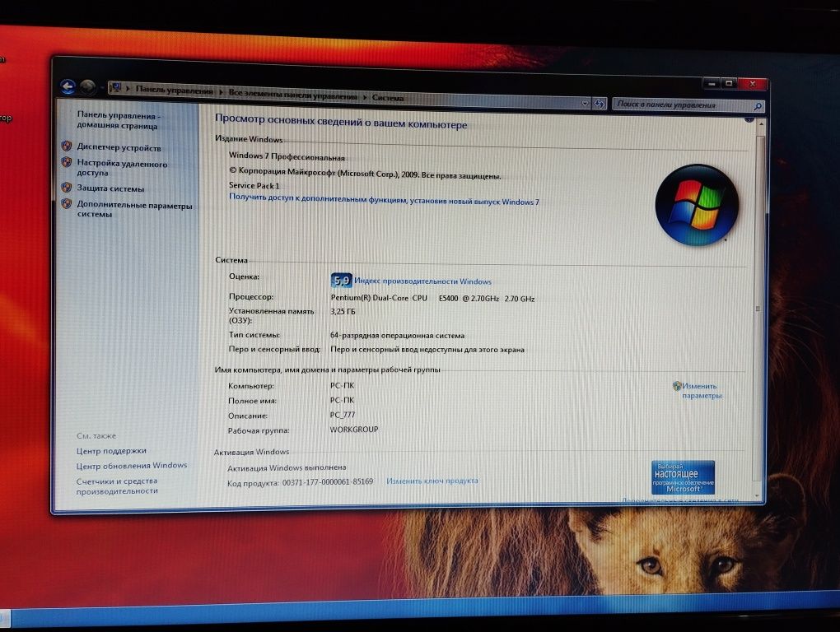
Task: Click the Service Pack 1 text
Action: (254, 186)
